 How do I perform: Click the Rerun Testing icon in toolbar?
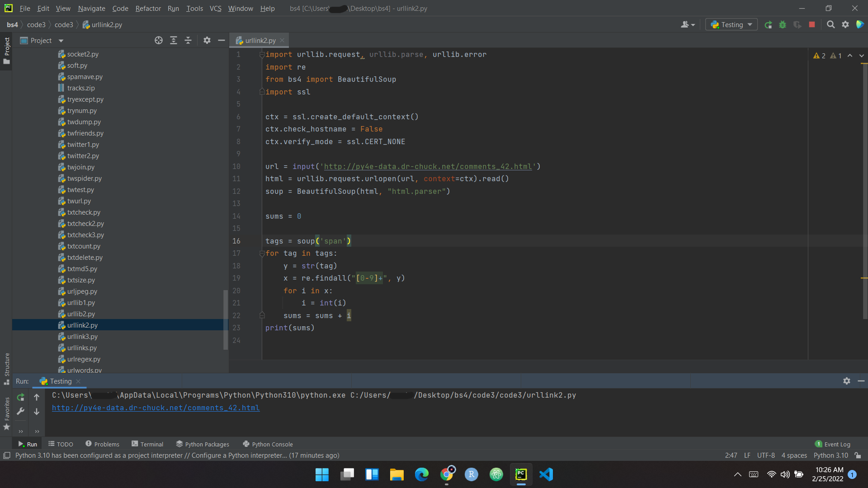768,25
